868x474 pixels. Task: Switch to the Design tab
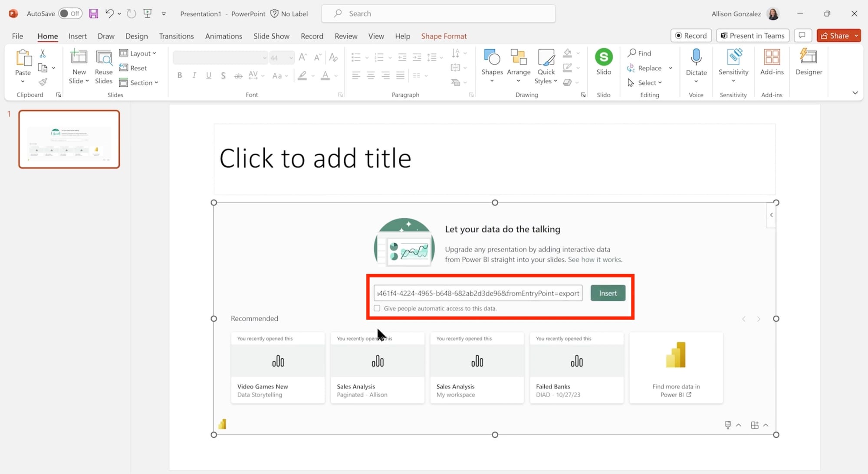pyautogui.click(x=136, y=36)
